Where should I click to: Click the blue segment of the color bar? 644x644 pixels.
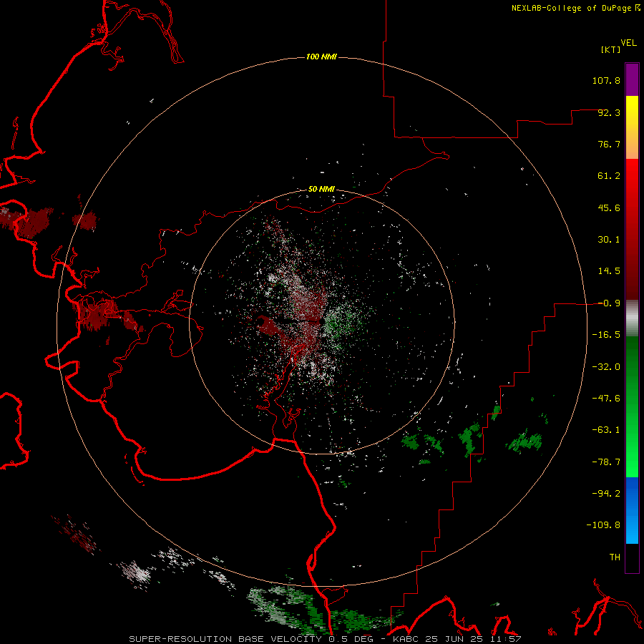click(x=632, y=510)
